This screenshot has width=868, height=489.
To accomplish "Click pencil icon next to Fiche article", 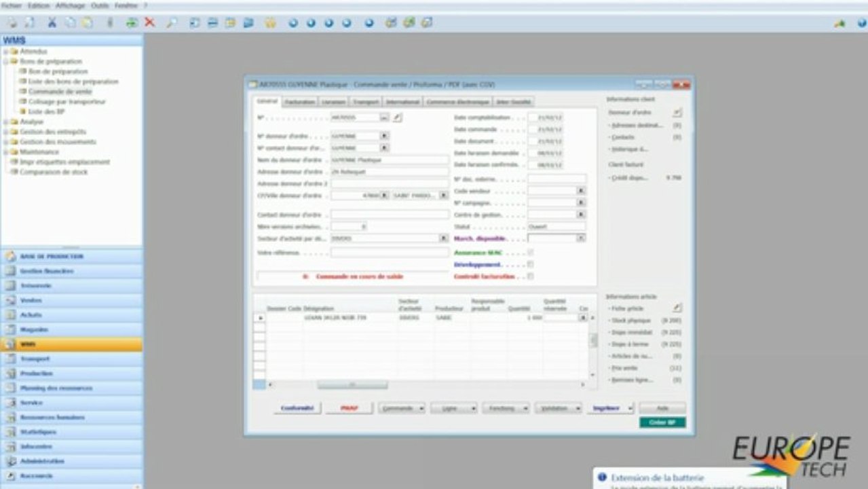I will (x=677, y=308).
